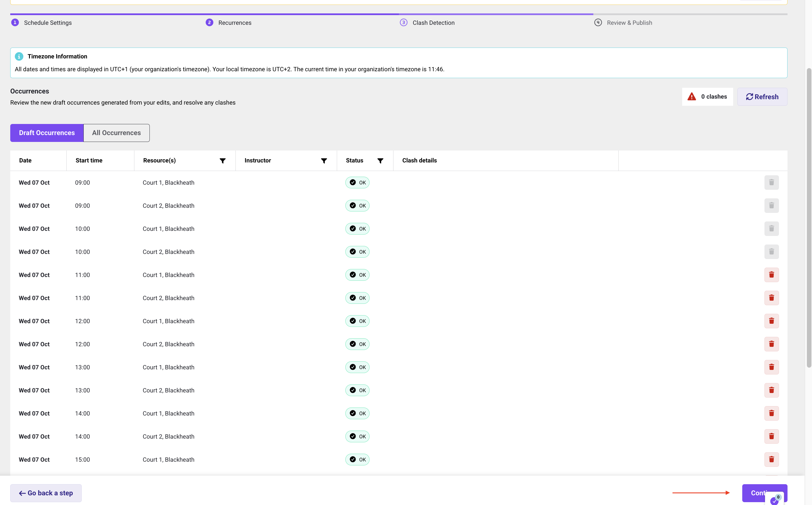Select the Clash Detection step
The width and height of the screenshot is (812, 505).
pyautogui.click(x=427, y=23)
